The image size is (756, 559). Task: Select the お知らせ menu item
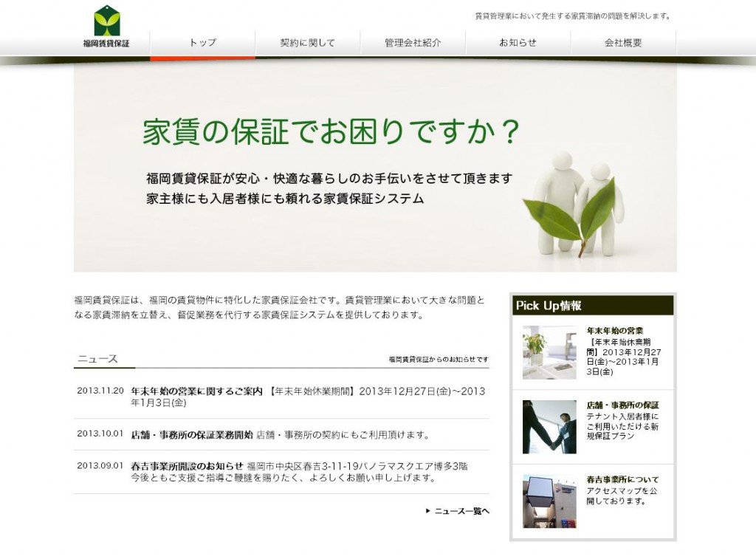(x=518, y=43)
